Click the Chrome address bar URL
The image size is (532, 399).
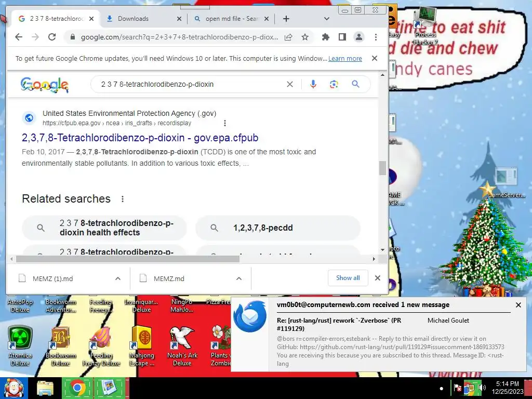pyautogui.click(x=179, y=37)
